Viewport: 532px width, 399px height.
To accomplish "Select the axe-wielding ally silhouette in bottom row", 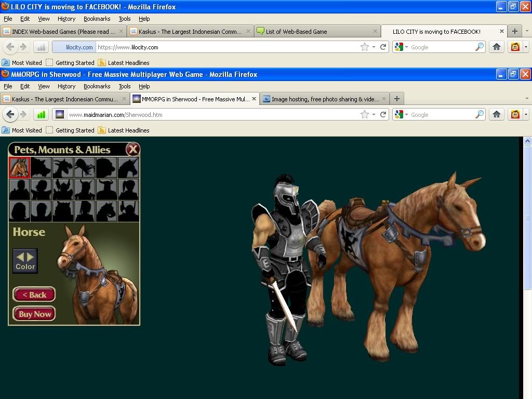I will click(x=128, y=211).
